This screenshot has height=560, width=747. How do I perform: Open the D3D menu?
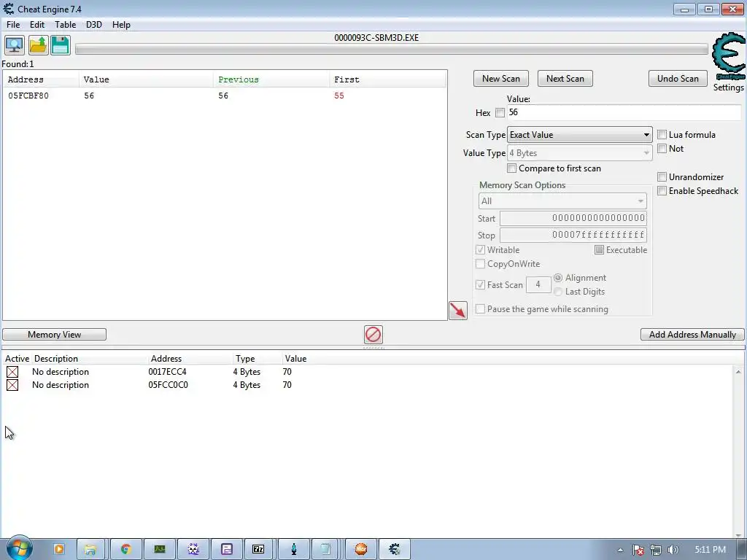pyautogui.click(x=94, y=25)
